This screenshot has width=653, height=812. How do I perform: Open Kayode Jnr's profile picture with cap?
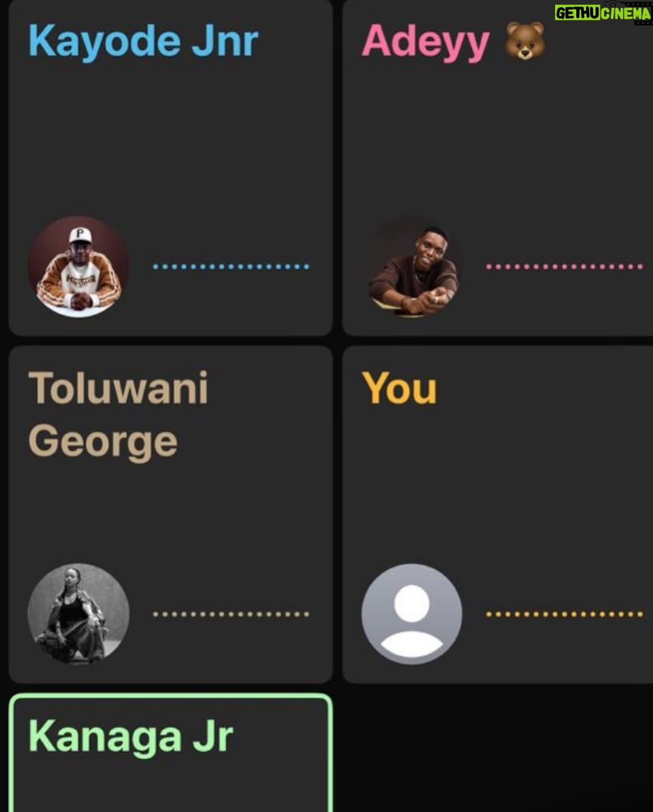pos(79,267)
